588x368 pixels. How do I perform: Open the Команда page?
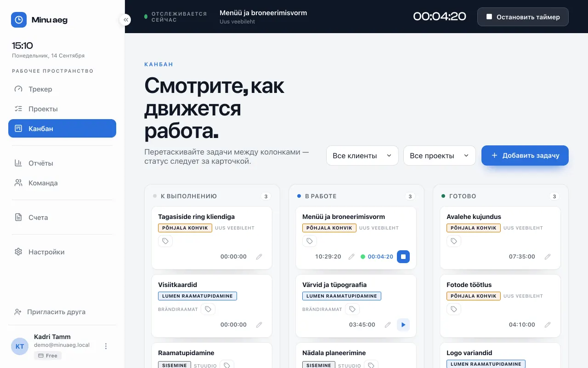62,183
